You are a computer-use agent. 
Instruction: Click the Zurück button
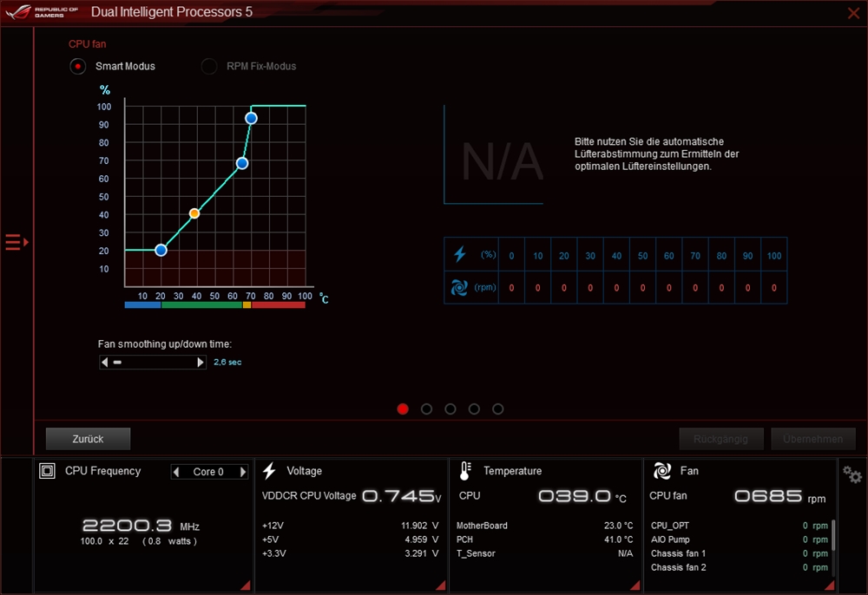click(x=88, y=439)
